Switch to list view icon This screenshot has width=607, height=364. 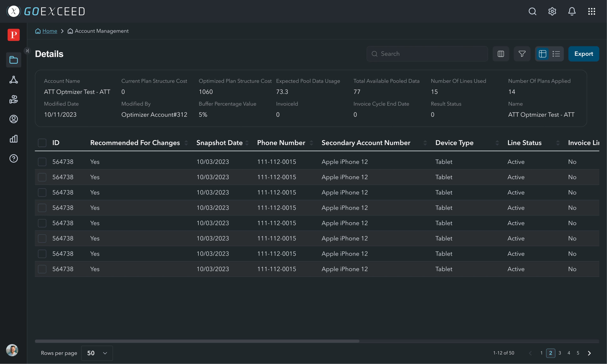click(x=556, y=54)
